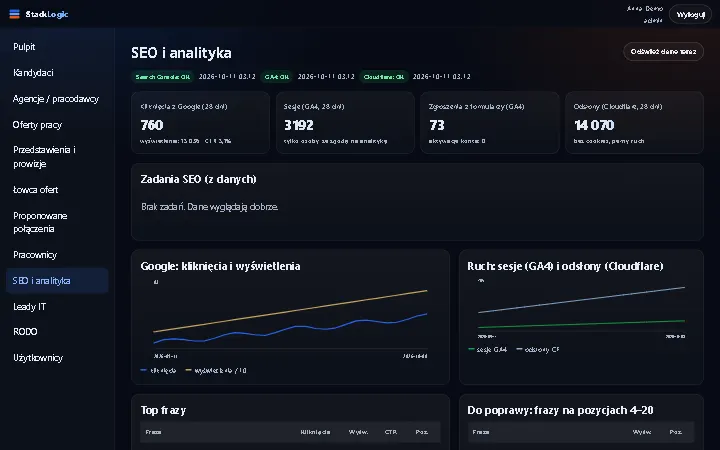This screenshot has width=720, height=450.
Task: Sort by Kliknięcia column header
Action: (x=315, y=432)
